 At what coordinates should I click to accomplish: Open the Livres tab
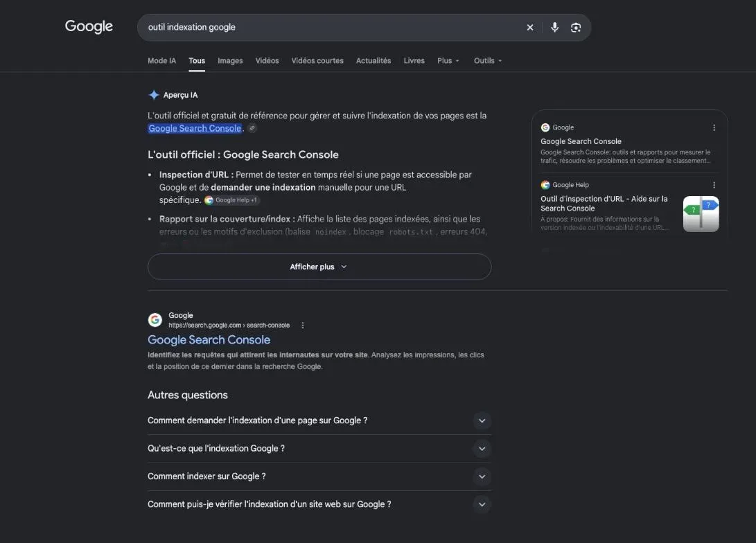pos(414,61)
